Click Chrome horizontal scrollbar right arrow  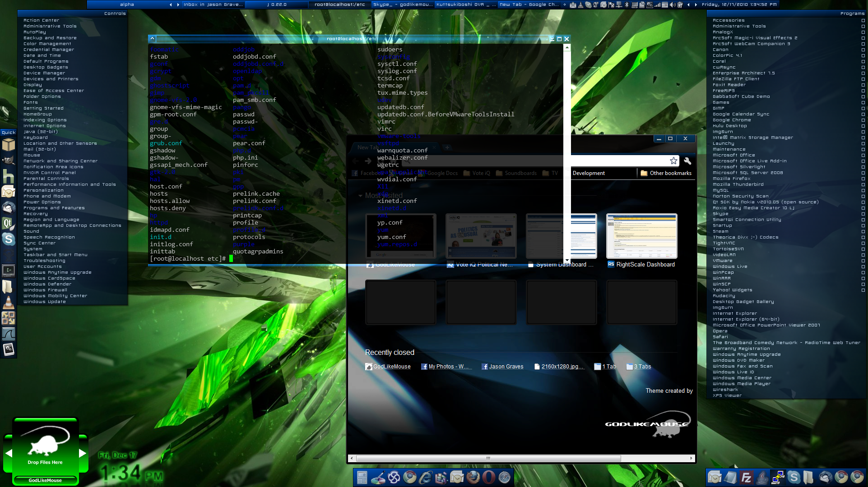691,458
